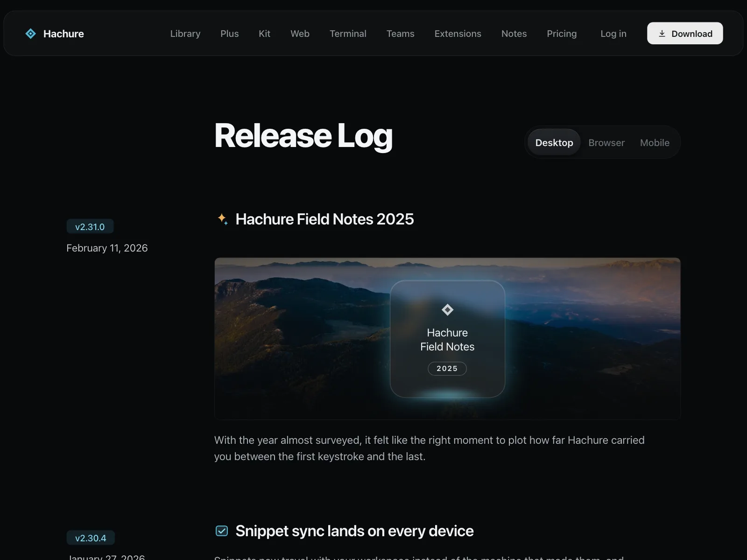Click the Log in link

tap(613, 34)
